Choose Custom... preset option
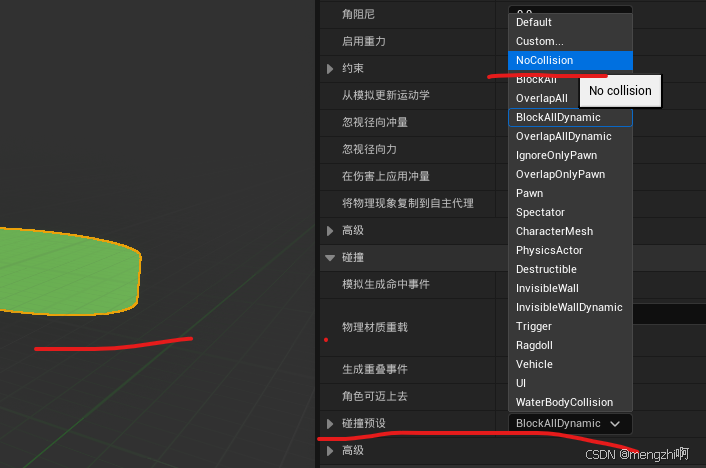The image size is (706, 468). pos(570,41)
